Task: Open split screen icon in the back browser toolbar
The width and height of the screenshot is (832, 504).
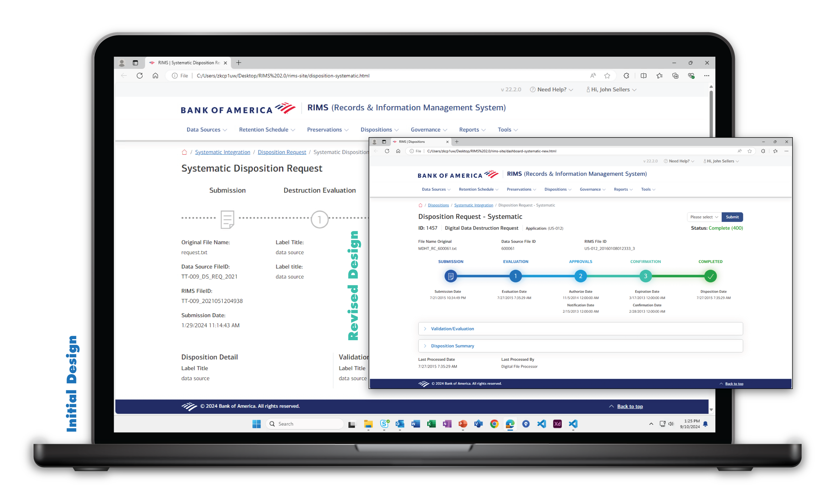Action: [x=643, y=76]
